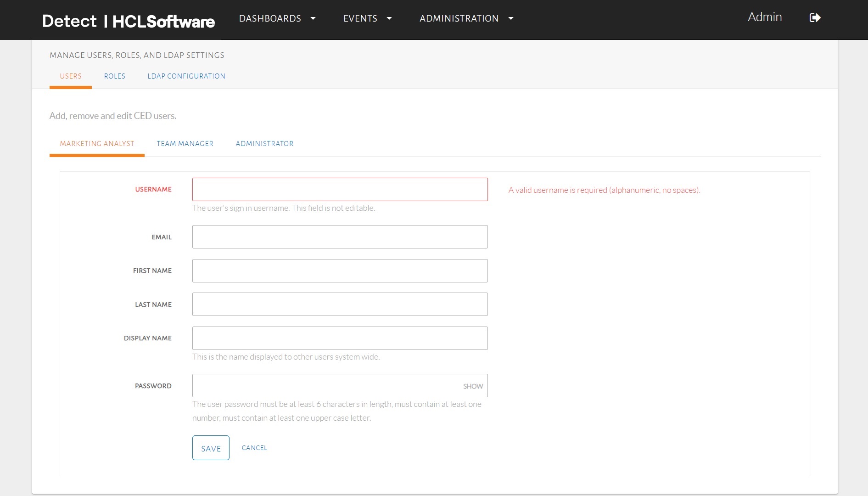Toggle SHOW in the password field
The width and height of the screenshot is (868, 496).
473,386
